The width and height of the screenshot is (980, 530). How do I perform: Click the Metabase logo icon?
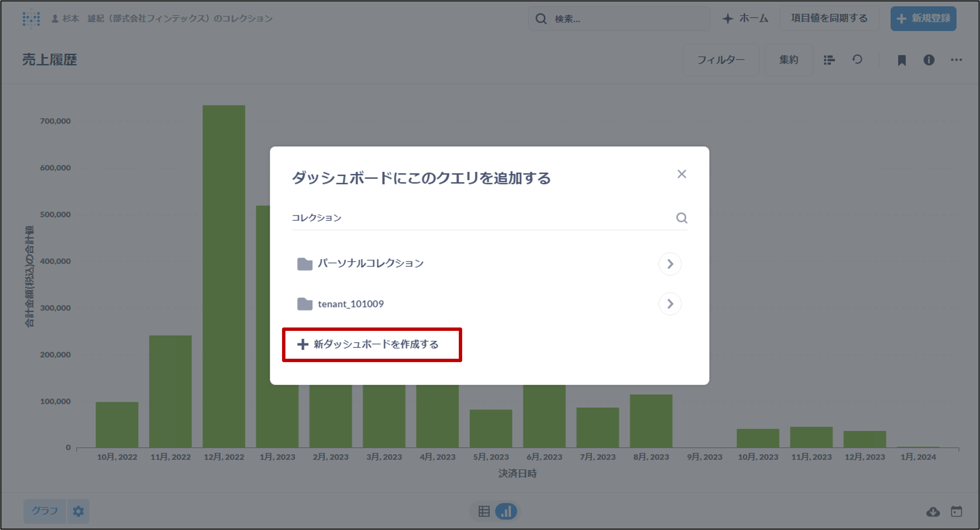click(x=31, y=18)
